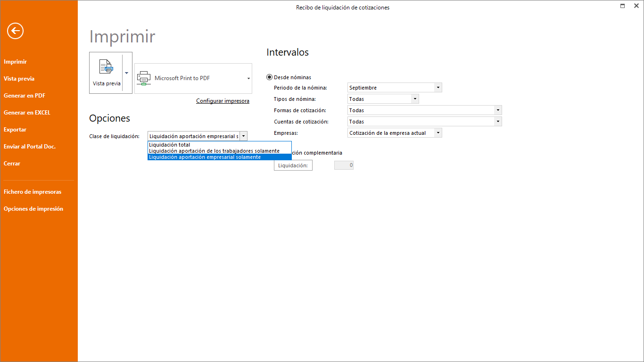Open the Empresas dropdown
The width and height of the screenshot is (644, 362).
pyautogui.click(x=438, y=133)
